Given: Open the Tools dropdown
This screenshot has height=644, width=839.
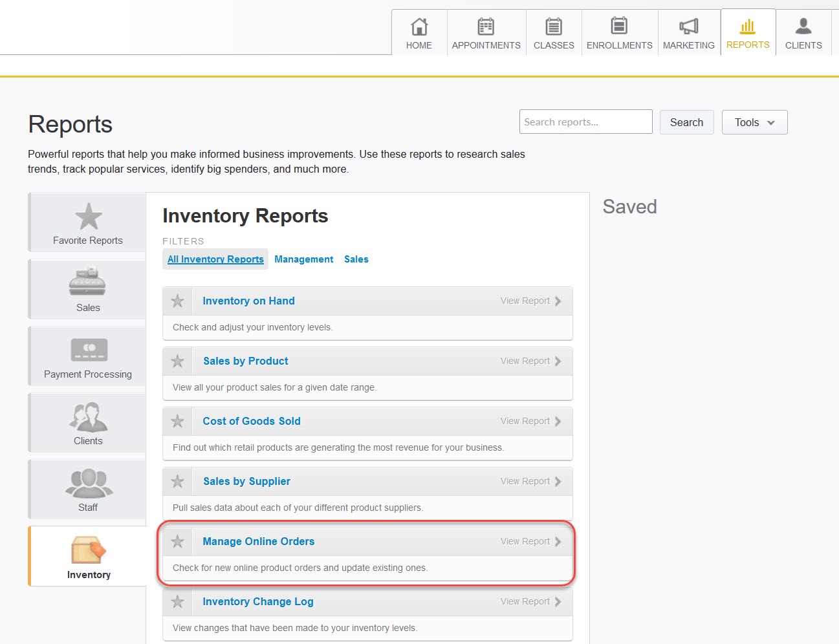Looking at the screenshot, I should [x=754, y=122].
